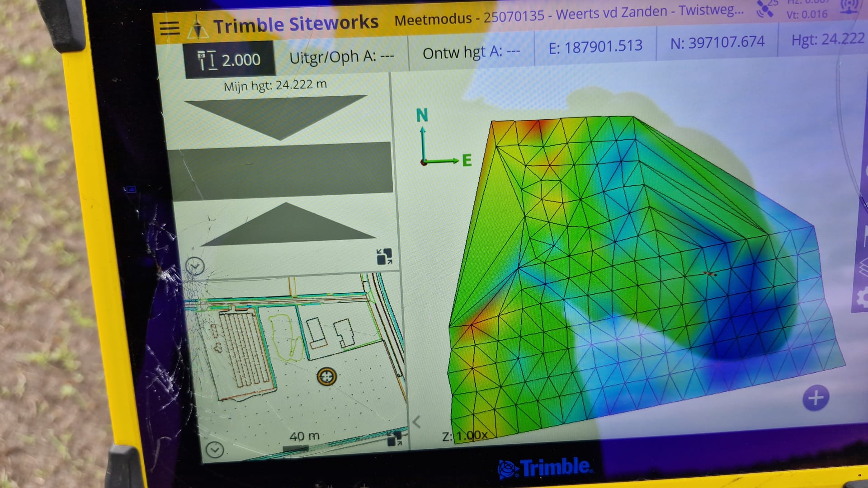
Task: Click the Z: 1.00x vertical exaggeration
Action: (x=465, y=436)
